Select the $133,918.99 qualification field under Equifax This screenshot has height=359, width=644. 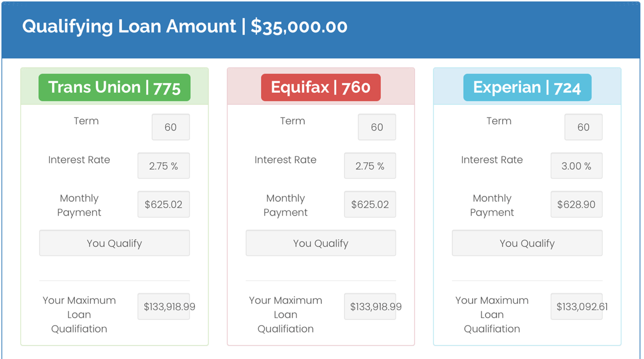point(369,306)
